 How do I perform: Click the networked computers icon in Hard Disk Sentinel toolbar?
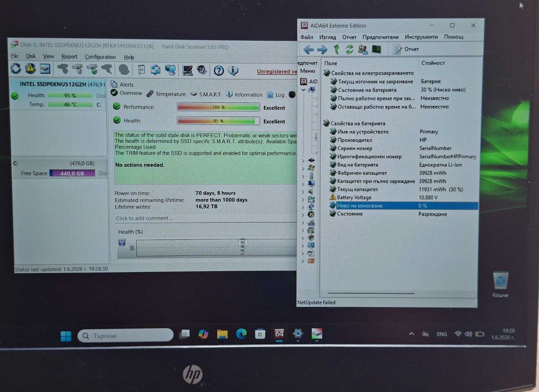(171, 70)
